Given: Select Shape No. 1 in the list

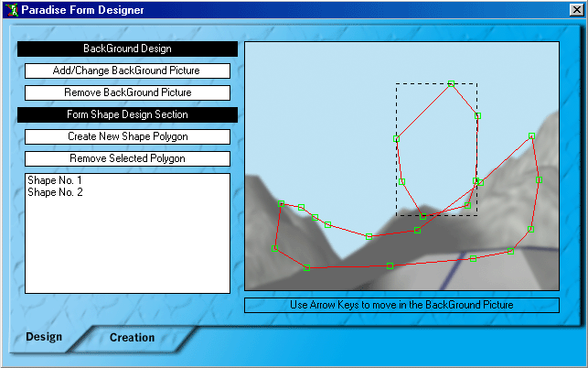Looking at the screenshot, I should coord(55,180).
